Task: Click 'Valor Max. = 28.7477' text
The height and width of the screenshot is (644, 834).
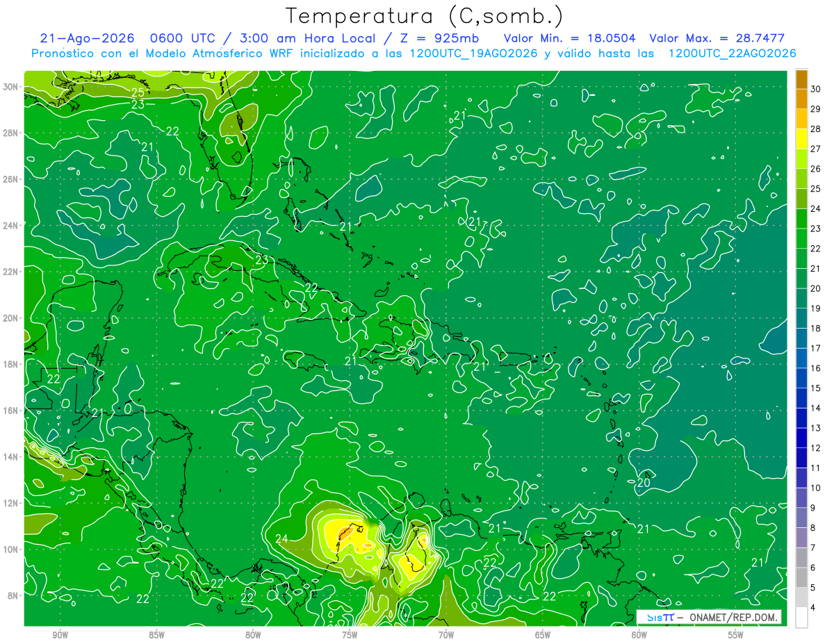Action: tap(717, 38)
